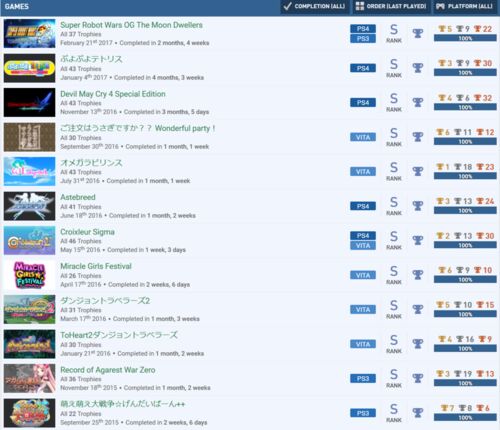Click the platinum trophy icon for Record of Agarest
Viewport: 500px width, 430px height.
(x=418, y=378)
